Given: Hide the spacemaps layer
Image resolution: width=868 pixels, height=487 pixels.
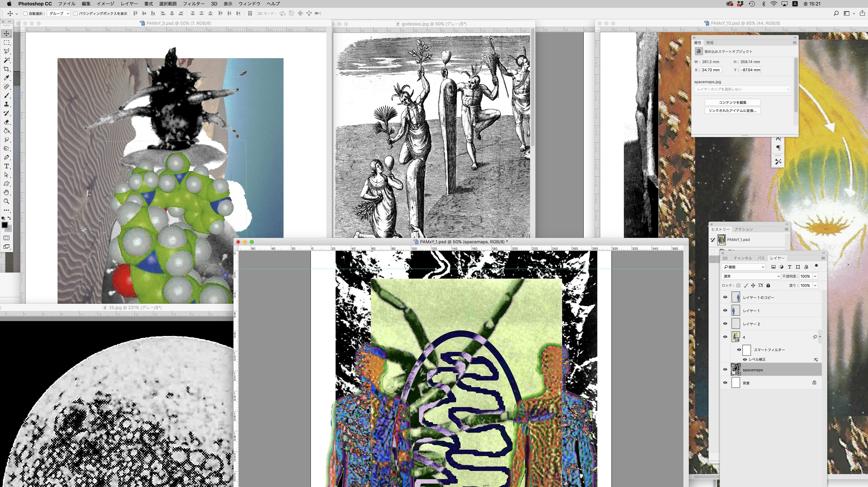Looking at the screenshot, I should 725,370.
